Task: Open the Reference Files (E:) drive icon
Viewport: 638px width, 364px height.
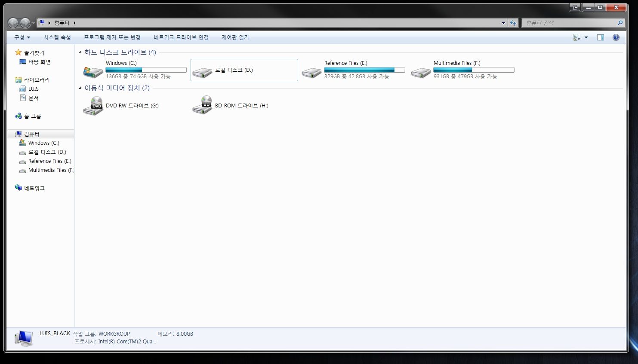Action: (311, 71)
